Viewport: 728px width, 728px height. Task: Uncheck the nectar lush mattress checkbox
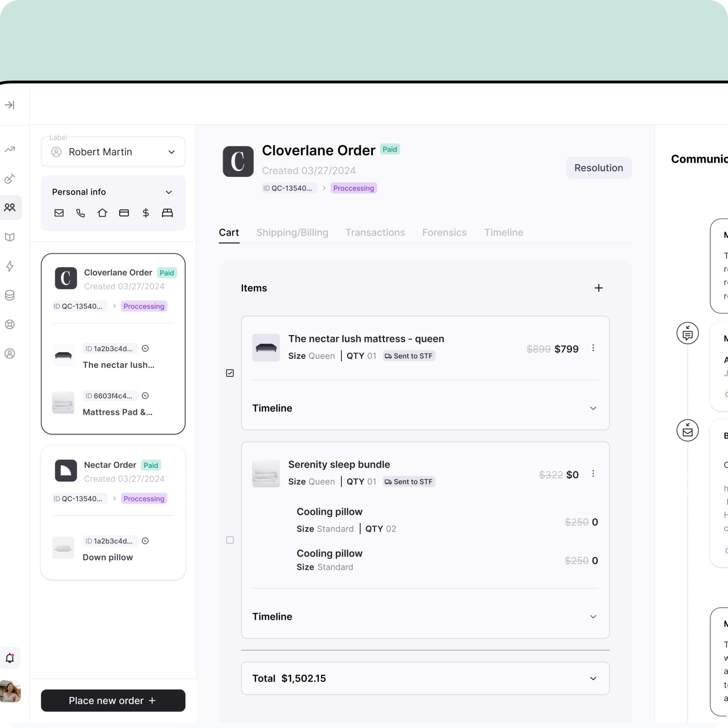click(230, 373)
